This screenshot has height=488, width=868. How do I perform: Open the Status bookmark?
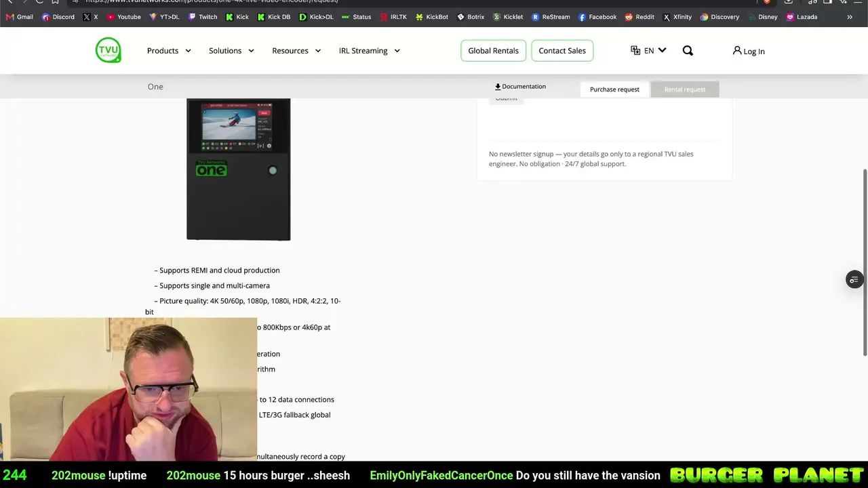tap(356, 17)
